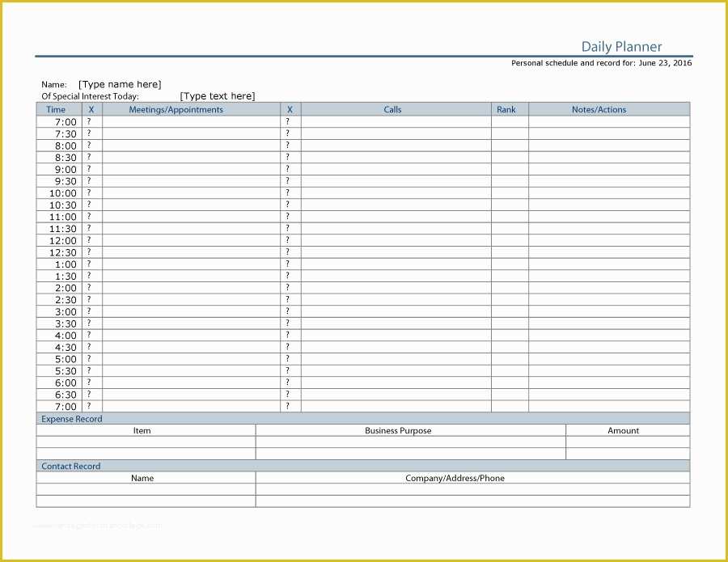The width and height of the screenshot is (728, 562).
Task: Click the meetings cell in the 10:00 row
Action: tap(191, 193)
